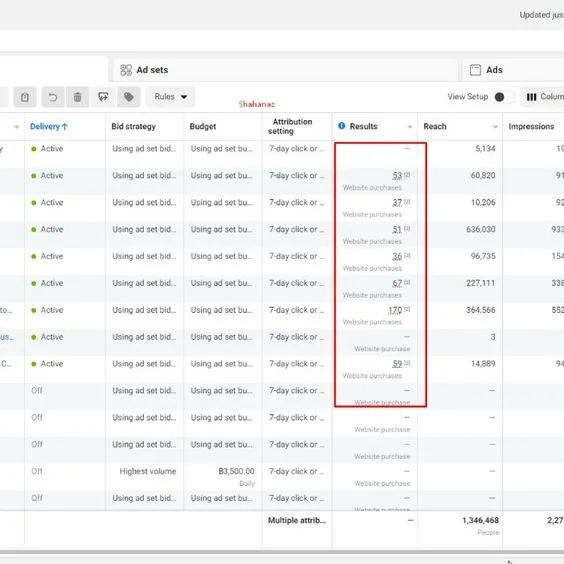Click the Ads window icon

click(475, 70)
